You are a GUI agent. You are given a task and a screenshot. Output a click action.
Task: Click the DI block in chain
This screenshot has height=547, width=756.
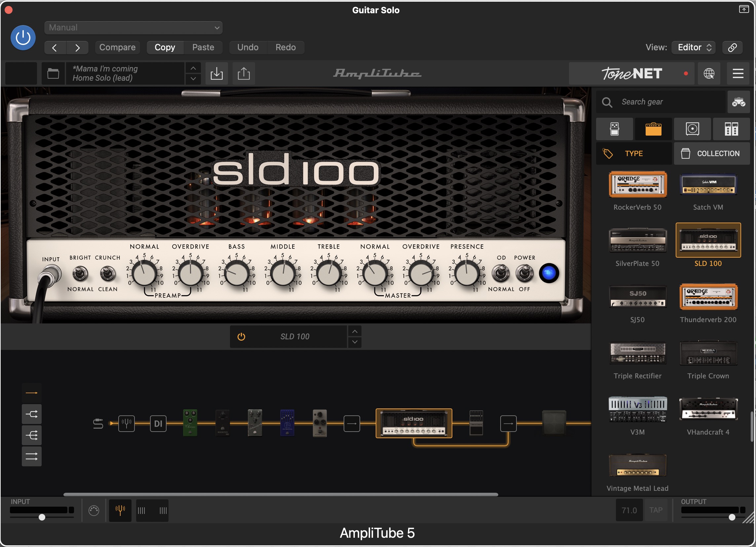pyautogui.click(x=158, y=424)
